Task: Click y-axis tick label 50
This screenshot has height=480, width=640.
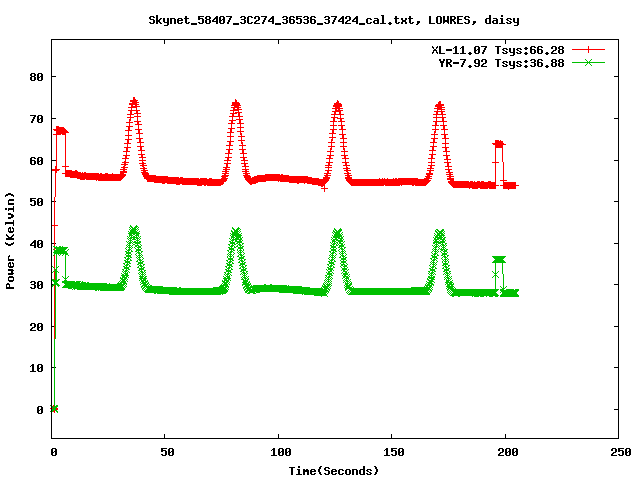Action: [x=37, y=202]
